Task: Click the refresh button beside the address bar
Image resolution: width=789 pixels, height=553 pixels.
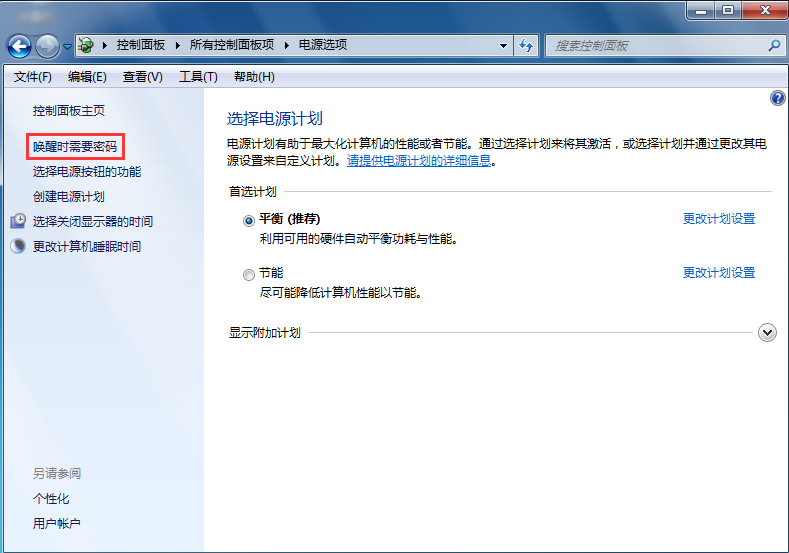Action: coord(527,46)
